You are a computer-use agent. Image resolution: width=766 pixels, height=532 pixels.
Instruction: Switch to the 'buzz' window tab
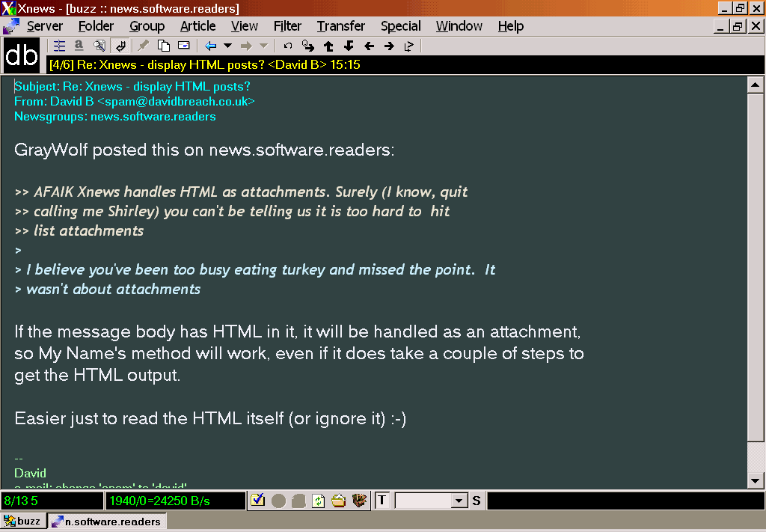(23, 522)
